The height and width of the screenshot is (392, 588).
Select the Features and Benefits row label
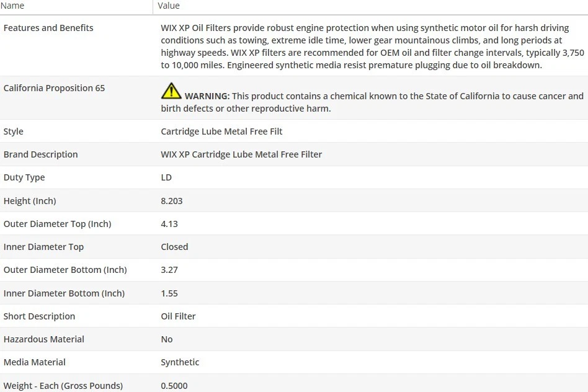(x=48, y=28)
